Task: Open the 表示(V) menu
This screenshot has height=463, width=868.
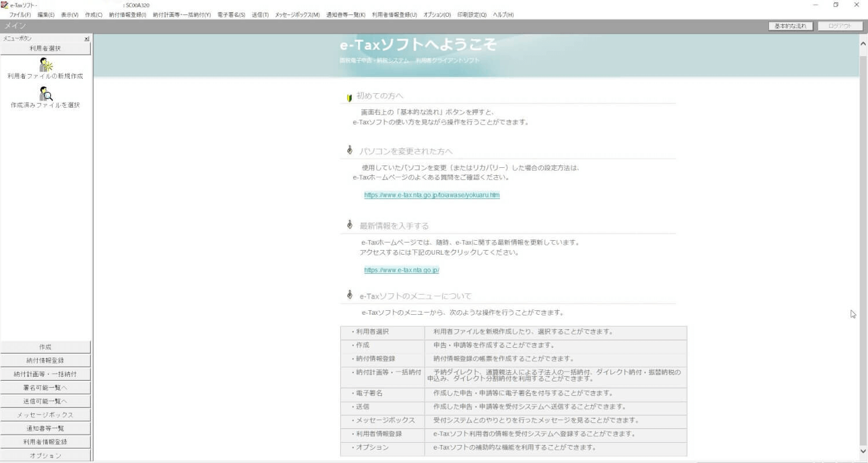Action: [69, 14]
